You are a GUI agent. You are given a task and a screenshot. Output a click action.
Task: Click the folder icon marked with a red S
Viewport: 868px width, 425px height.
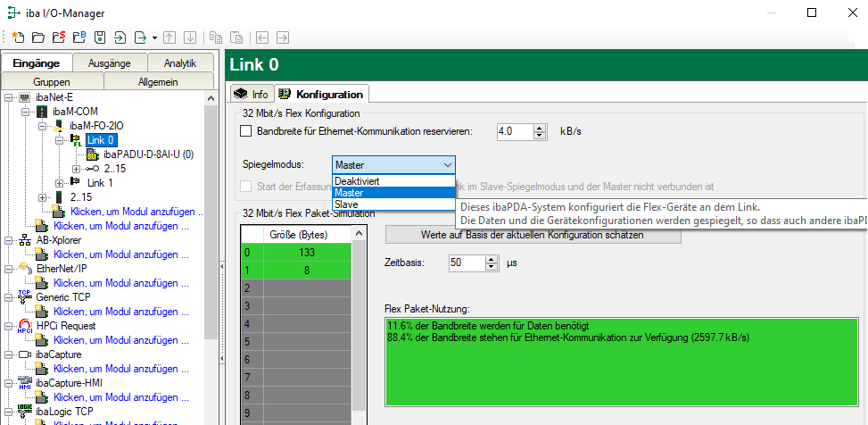click(x=59, y=37)
